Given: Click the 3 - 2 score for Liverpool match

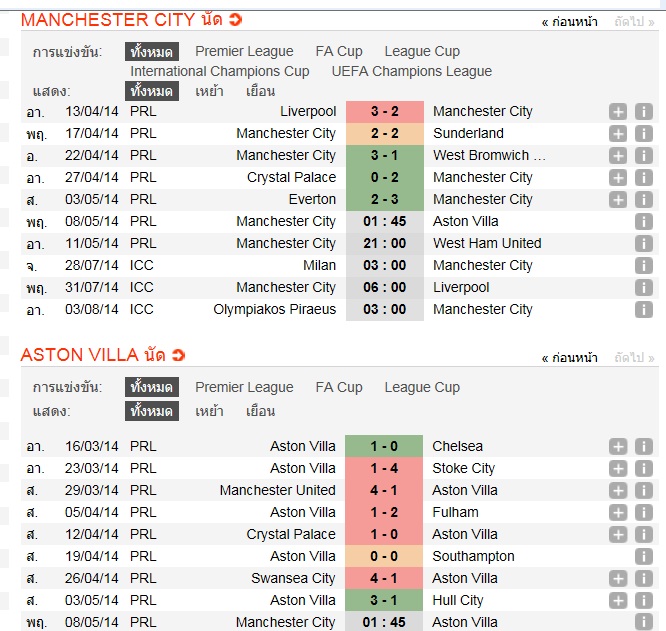Looking at the screenshot, I should click(x=384, y=112).
